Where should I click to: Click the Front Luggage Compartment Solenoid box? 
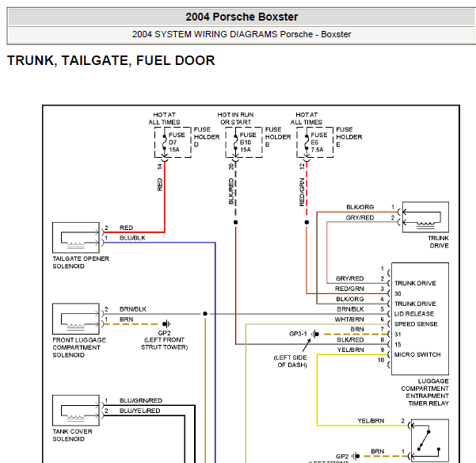point(76,319)
